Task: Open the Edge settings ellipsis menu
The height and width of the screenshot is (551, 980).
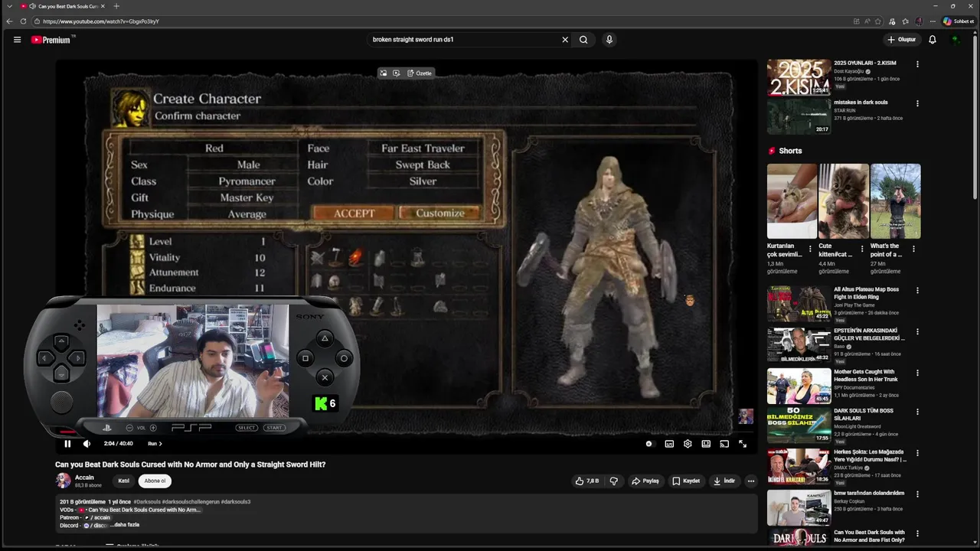Action: pyautogui.click(x=933, y=21)
